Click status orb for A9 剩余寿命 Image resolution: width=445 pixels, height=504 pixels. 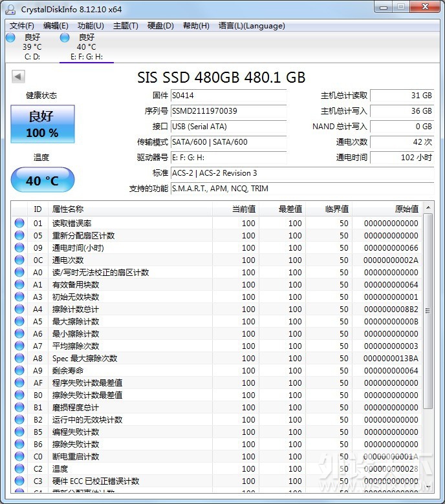(19, 370)
